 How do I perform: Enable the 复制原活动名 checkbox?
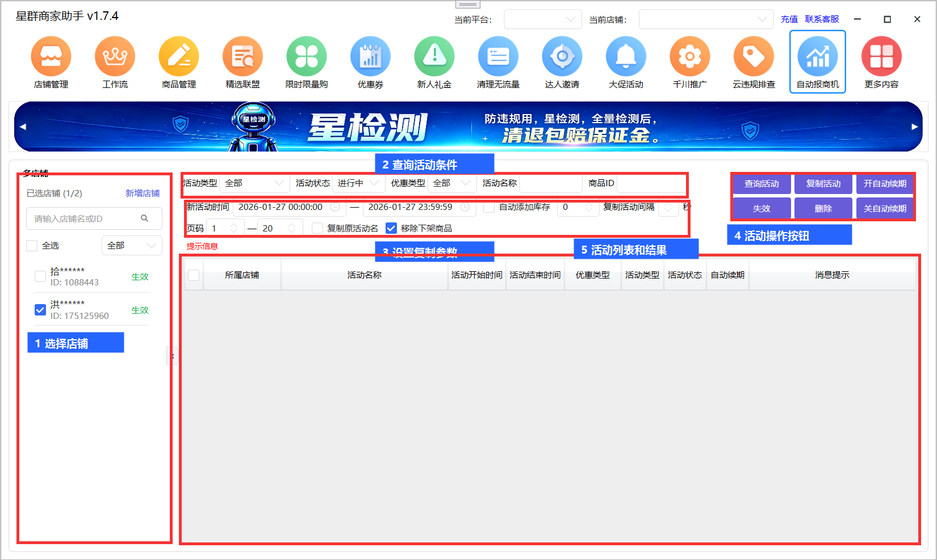click(x=317, y=228)
